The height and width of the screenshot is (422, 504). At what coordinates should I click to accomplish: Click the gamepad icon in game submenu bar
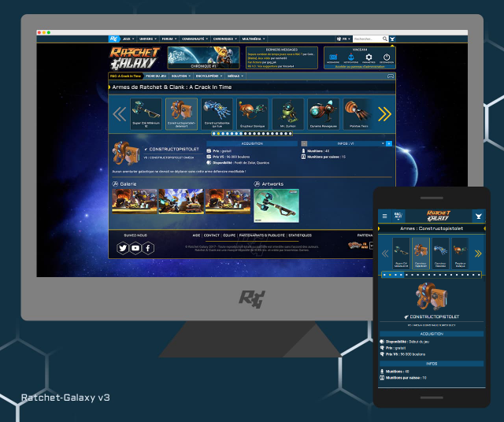pos(391,76)
